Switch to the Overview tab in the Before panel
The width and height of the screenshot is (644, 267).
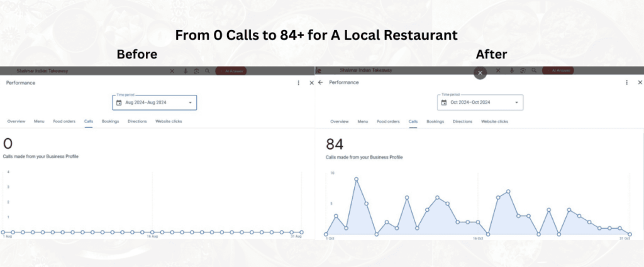pyautogui.click(x=16, y=121)
